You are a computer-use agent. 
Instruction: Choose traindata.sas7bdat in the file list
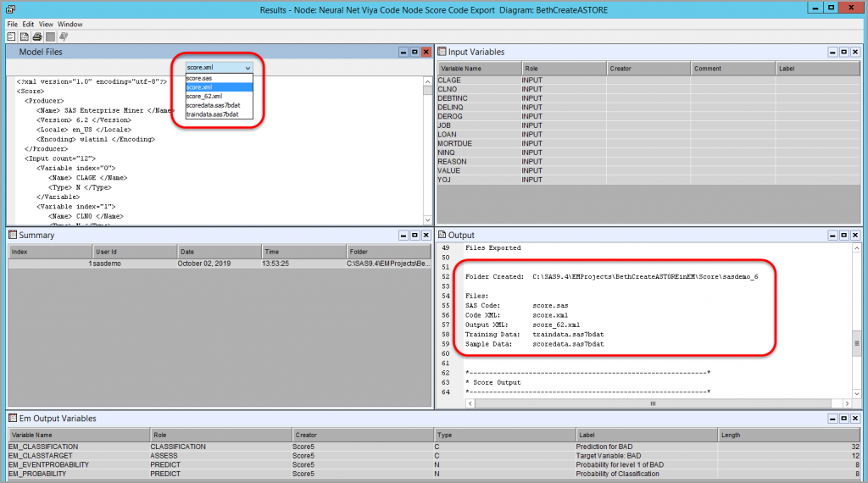[213, 114]
